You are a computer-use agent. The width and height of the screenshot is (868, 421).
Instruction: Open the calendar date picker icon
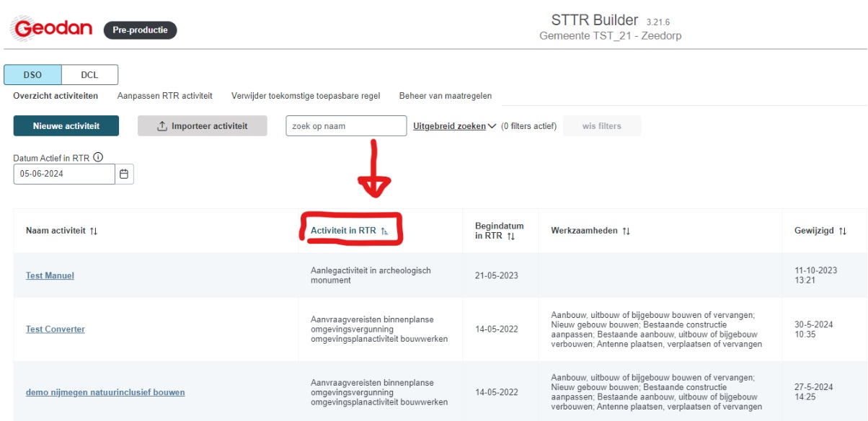(x=124, y=174)
